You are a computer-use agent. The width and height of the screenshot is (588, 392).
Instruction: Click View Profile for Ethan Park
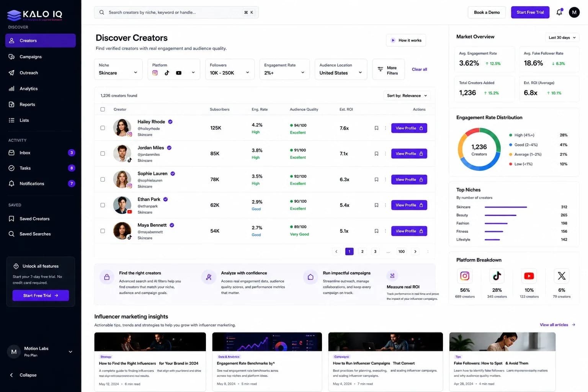pyautogui.click(x=409, y=205)
